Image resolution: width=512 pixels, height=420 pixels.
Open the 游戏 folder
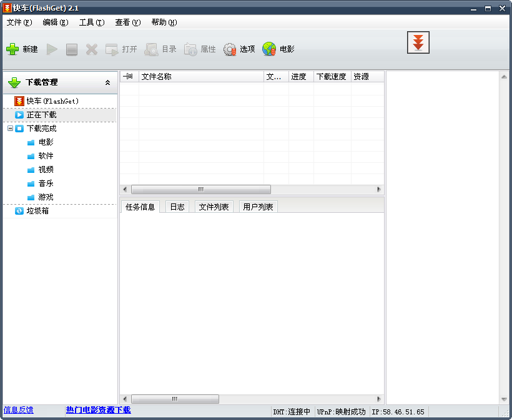pyautogui.click(x=41, y=197)
